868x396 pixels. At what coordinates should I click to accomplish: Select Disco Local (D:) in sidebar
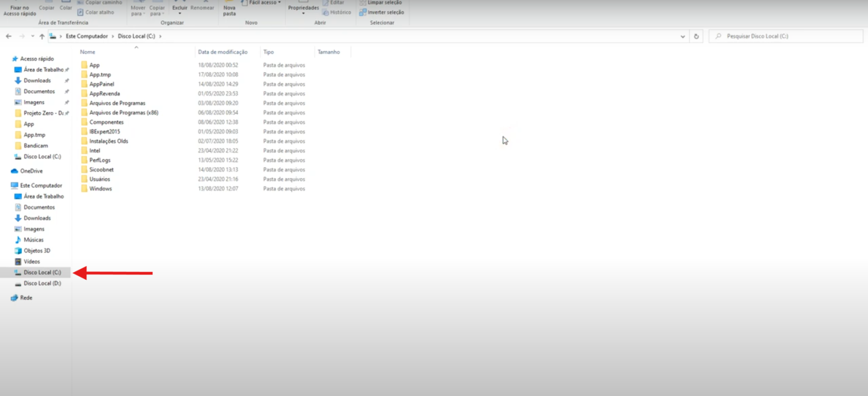point(42,283)
